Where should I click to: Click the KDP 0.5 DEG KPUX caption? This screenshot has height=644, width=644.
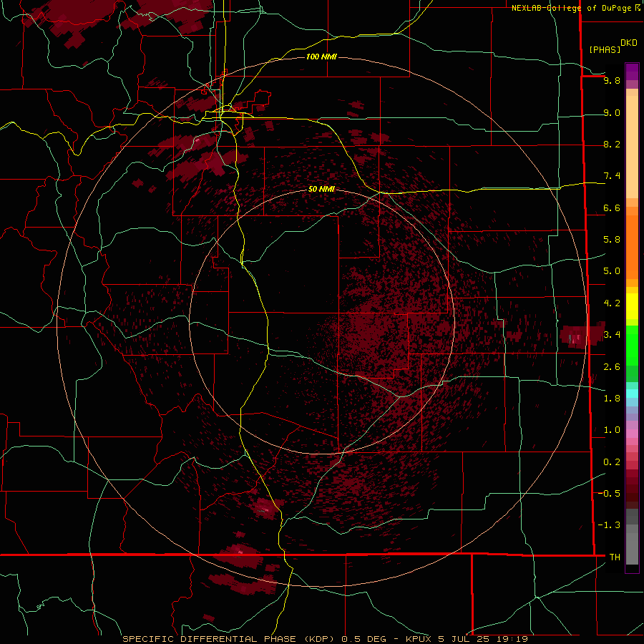pos(326,639)
